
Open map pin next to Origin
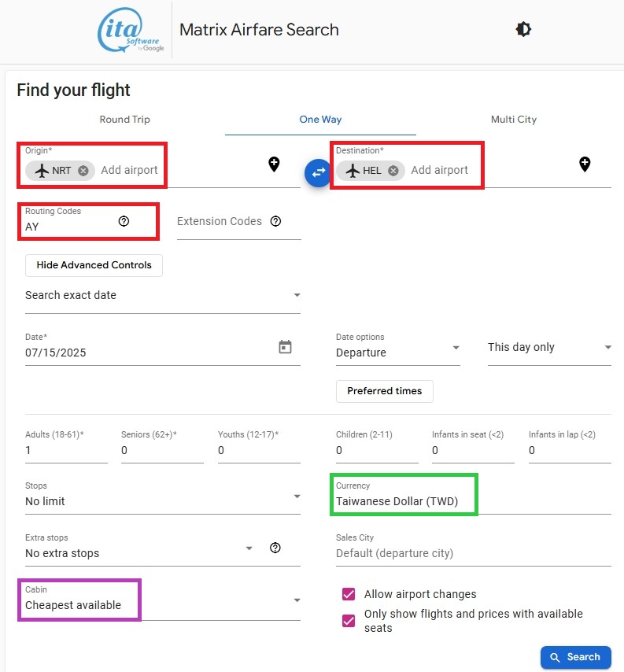tap(274, 164)
